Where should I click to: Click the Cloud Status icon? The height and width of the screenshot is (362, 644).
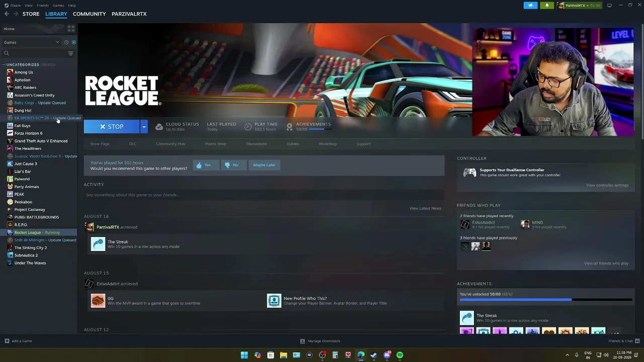click(159, 127)
